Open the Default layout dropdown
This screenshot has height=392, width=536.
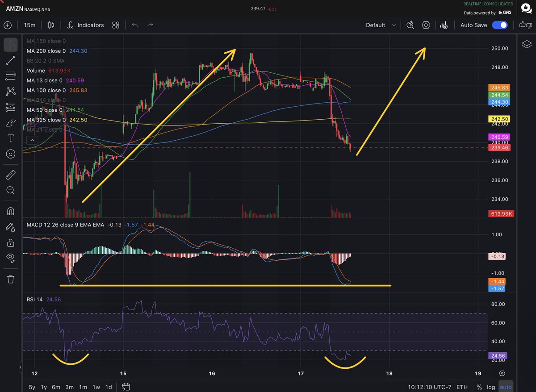click(381, 25)
